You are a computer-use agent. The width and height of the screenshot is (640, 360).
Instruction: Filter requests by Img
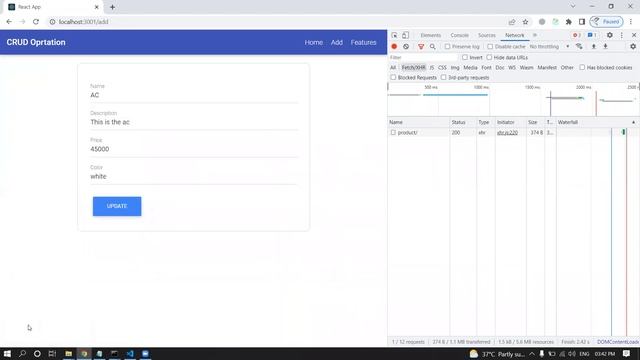point(455,67)
